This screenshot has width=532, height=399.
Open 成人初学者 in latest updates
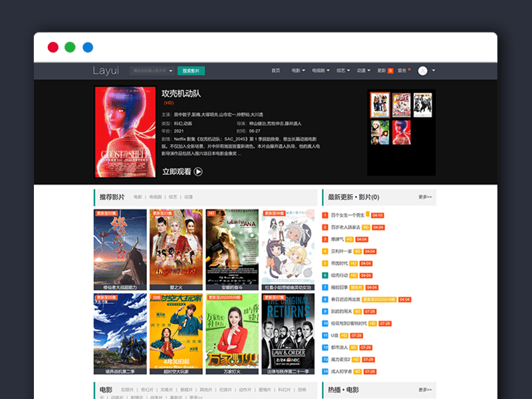(x=342, y=372)
